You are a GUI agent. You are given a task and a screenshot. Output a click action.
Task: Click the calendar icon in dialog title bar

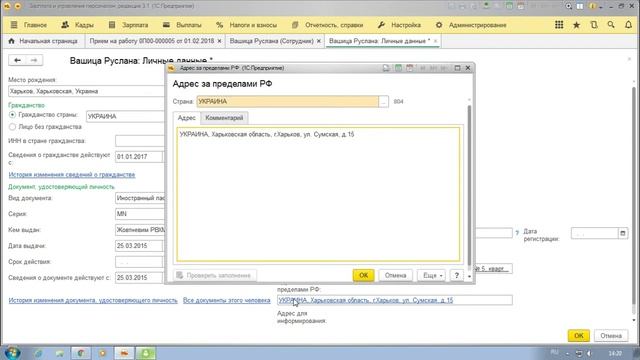point(409,68)
